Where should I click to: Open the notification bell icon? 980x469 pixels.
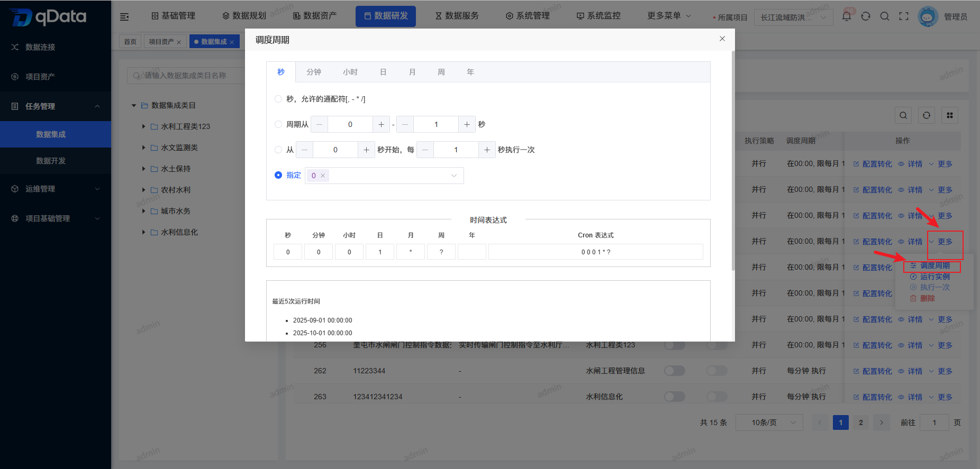click(847, 16)
